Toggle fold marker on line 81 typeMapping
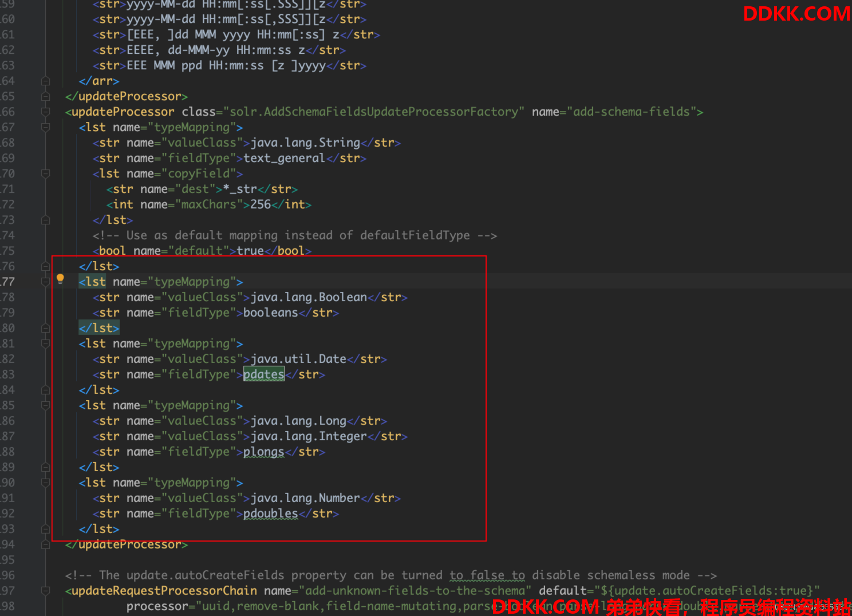 coord(46,343)
